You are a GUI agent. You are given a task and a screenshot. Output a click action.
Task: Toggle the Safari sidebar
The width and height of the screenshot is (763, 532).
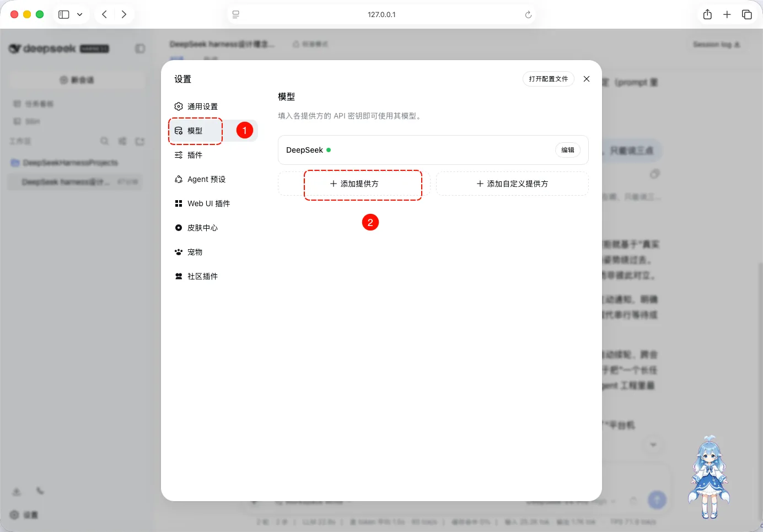64,14
